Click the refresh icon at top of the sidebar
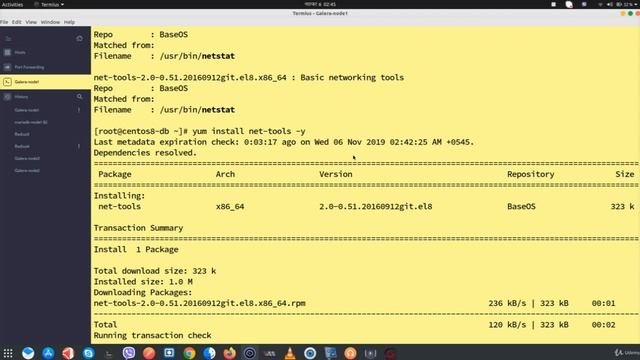 coord(80,38)
